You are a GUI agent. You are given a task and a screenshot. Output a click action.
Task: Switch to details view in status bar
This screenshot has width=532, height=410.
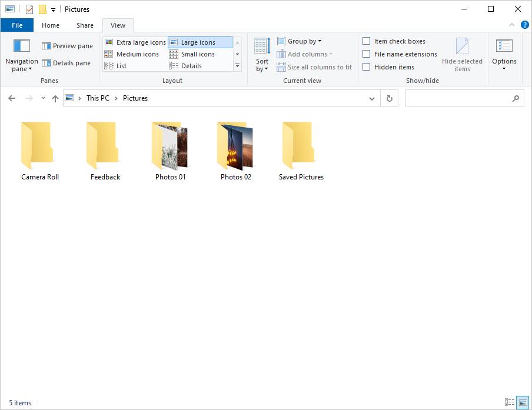[x=510, y=403]
